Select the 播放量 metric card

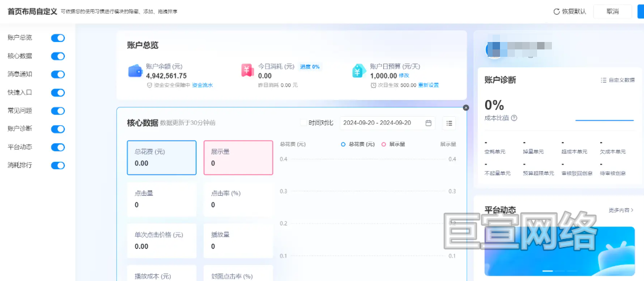coord(238,241)
